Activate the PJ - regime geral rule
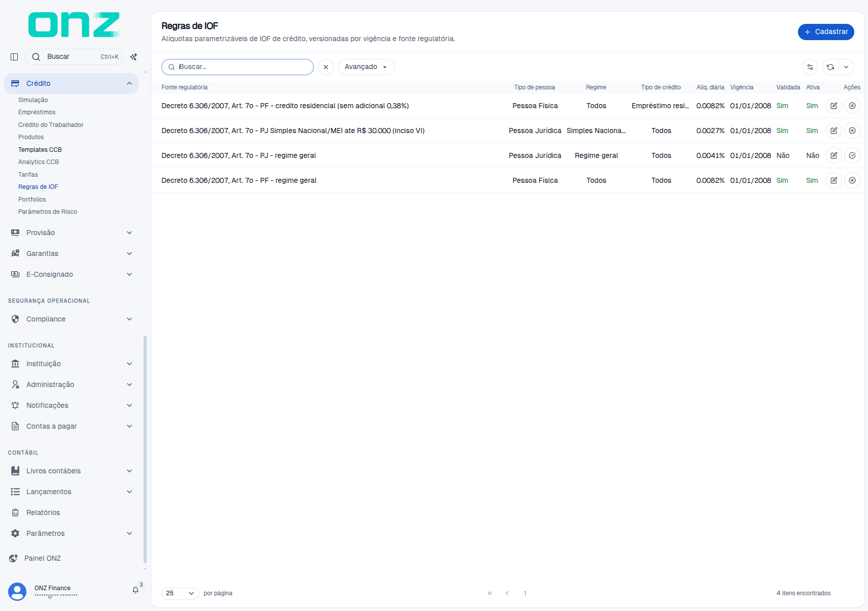868x611 pixels. click(x=852, y=155)
